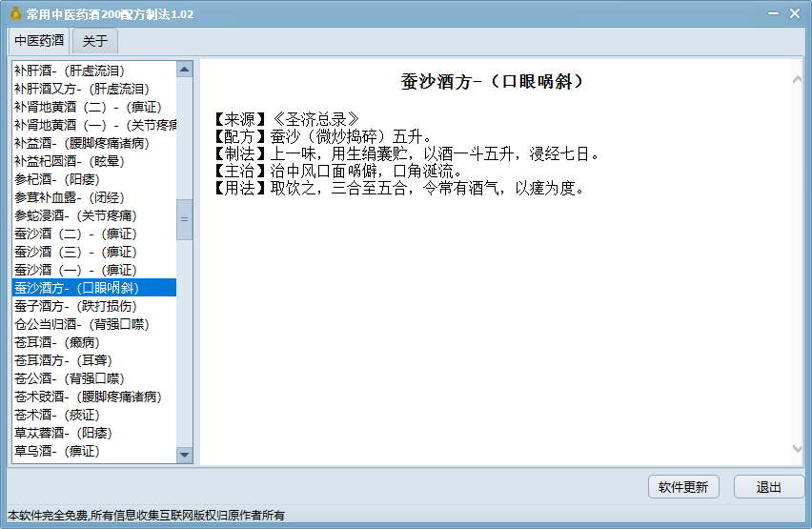812x529 pixels.
Task: Click the highlighted 蚕沙酒方-（口眼㖞斜） item
Action: coord(75,288)
